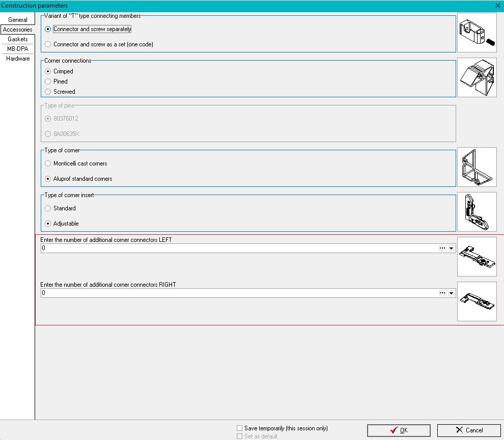The image size is (504, 440).
Task: Open the Gaskets tab
Action: 17,39
